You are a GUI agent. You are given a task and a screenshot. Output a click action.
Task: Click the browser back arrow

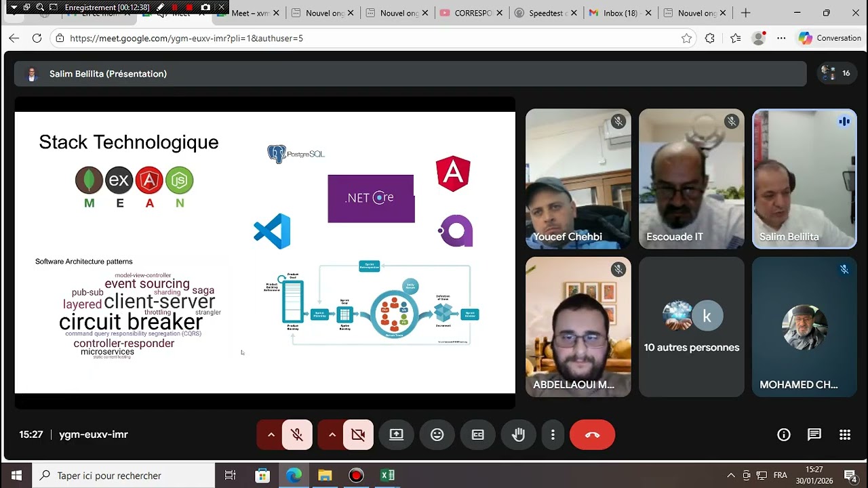pos(14,38)
